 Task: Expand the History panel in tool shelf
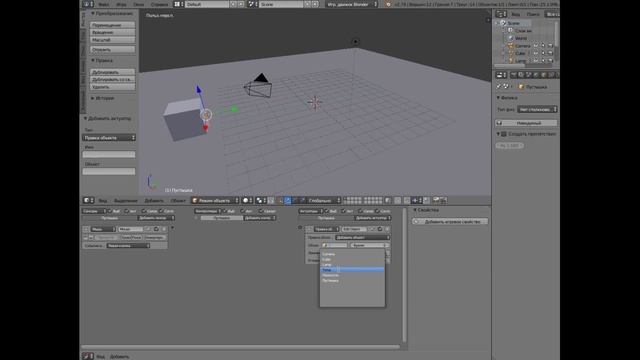coord(103,98)
